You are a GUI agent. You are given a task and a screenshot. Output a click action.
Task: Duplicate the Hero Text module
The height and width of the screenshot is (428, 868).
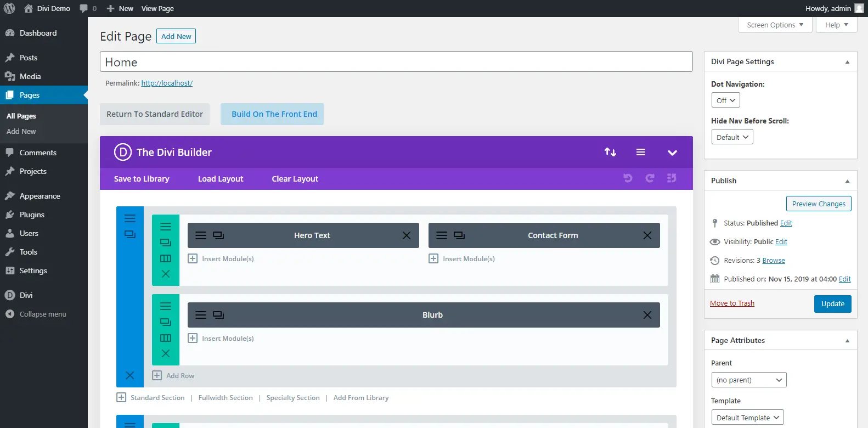[218, 235]
